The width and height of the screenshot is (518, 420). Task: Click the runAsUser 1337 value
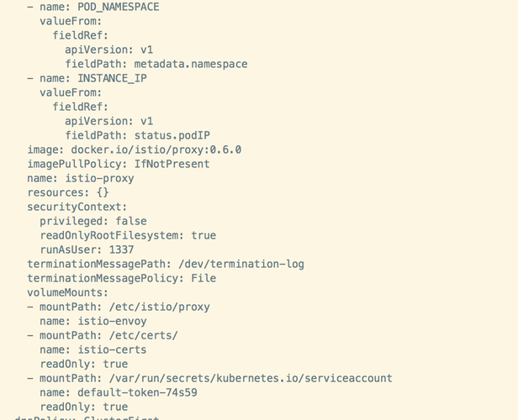point(120,249)
